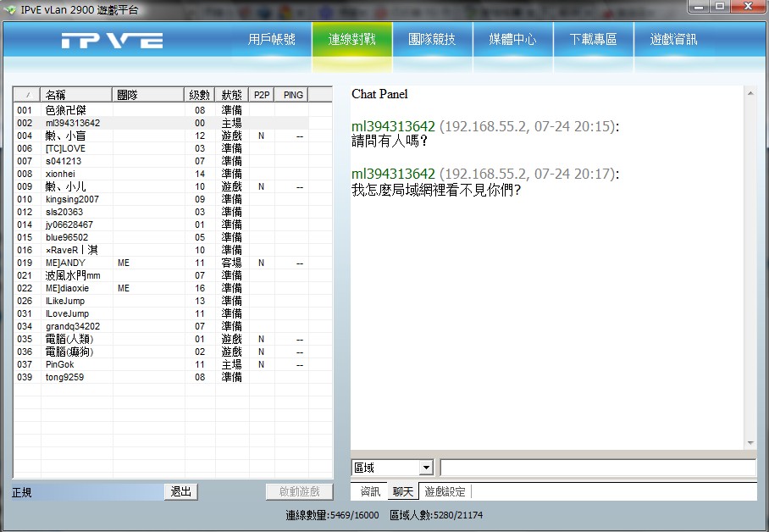
Task: Open the 下載專區 tab
Action: click(x=593, y=40)
